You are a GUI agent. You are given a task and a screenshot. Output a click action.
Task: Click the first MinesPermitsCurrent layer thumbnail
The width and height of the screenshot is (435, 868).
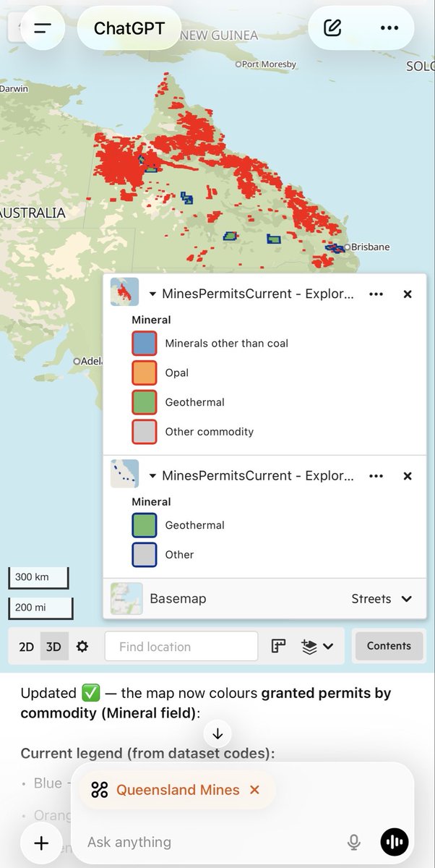124,292
